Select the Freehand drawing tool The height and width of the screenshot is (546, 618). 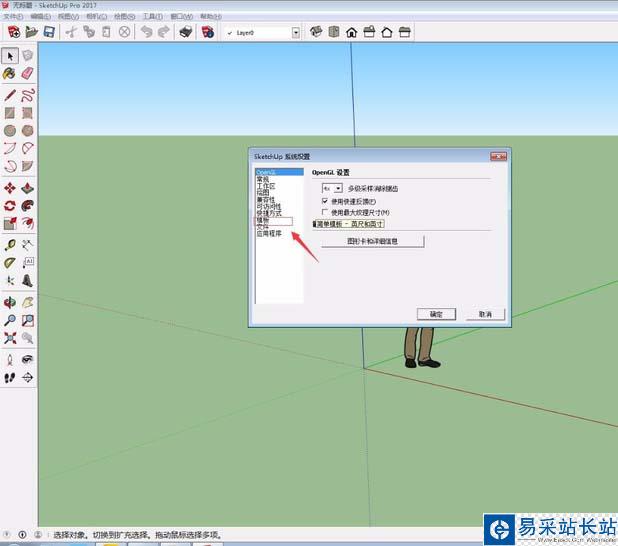pyautogui.click(x=27, y=95)
